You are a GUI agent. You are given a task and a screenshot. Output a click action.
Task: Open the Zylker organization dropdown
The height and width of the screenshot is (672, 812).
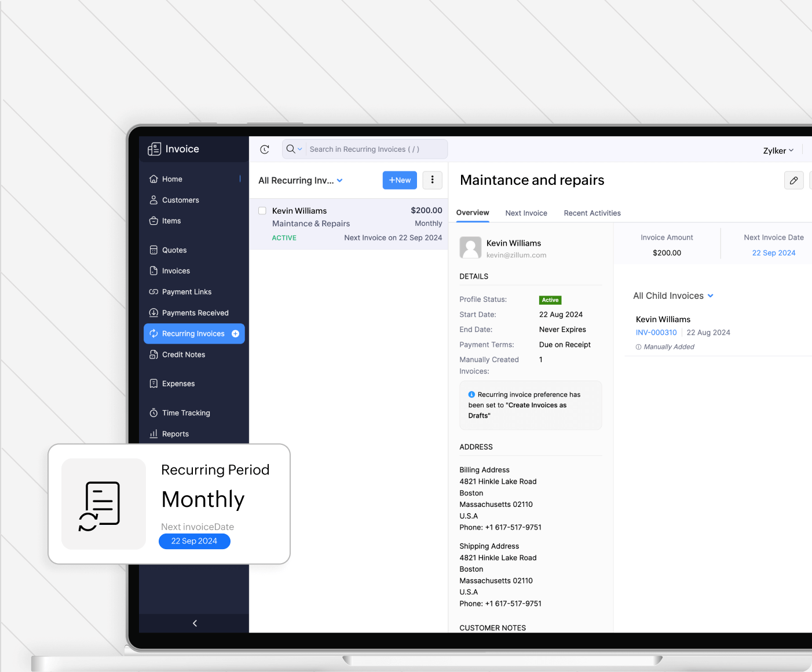[x=778, y=151]
